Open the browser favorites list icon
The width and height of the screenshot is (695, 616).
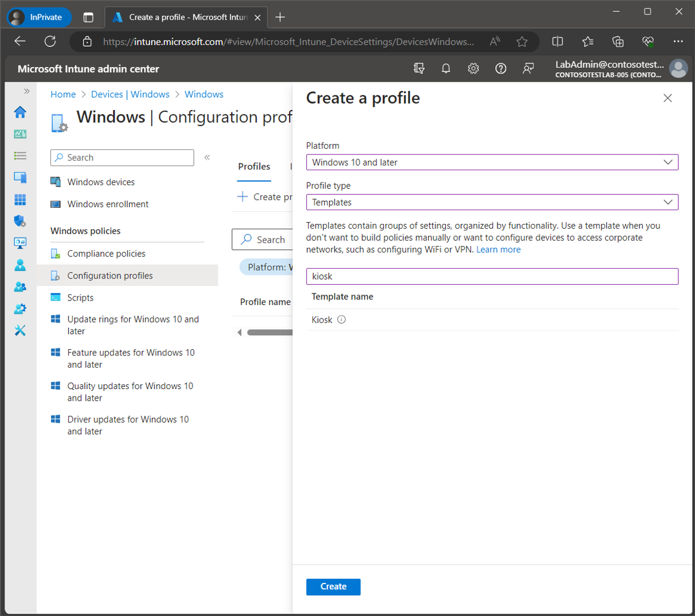point(588,41)
